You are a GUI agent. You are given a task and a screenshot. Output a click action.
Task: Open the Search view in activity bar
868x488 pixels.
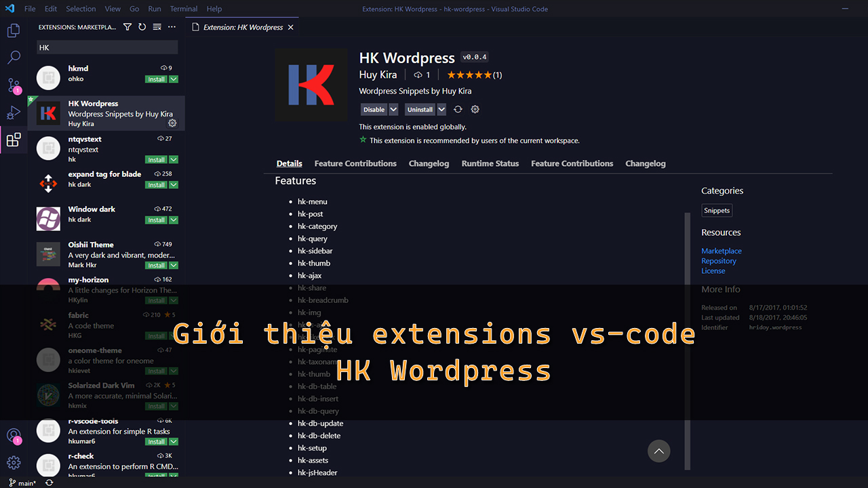14,58
